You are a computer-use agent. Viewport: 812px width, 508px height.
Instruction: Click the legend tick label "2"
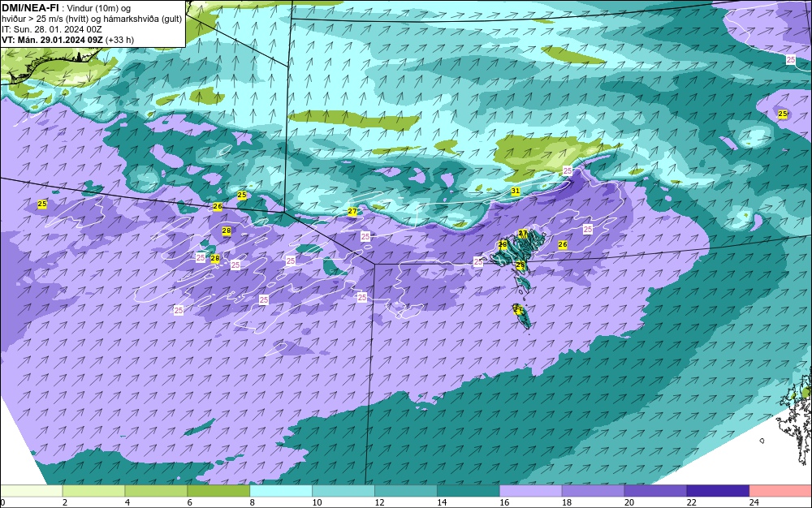65,502
